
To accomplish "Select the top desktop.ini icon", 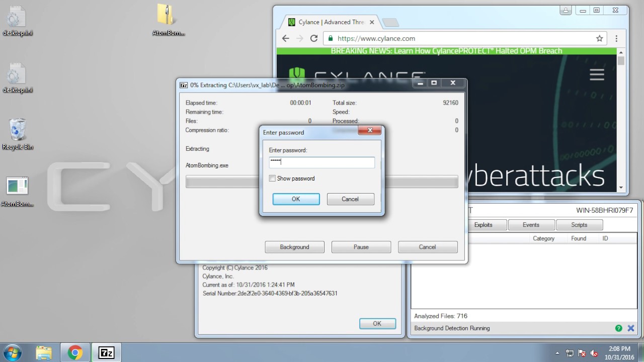I will tap(17, 21).
